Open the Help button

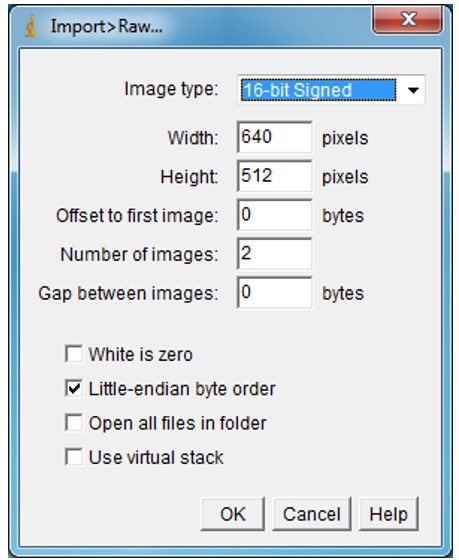tap(388, 514)
